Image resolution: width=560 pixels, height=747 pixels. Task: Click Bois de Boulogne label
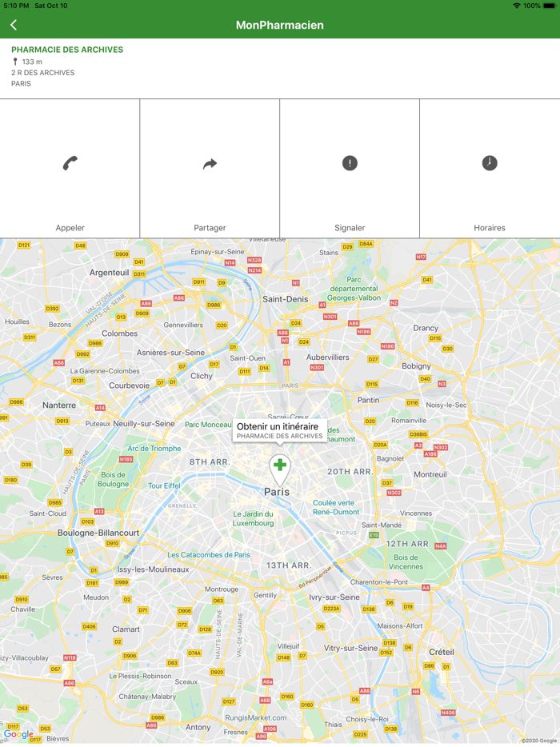[113, 479]
